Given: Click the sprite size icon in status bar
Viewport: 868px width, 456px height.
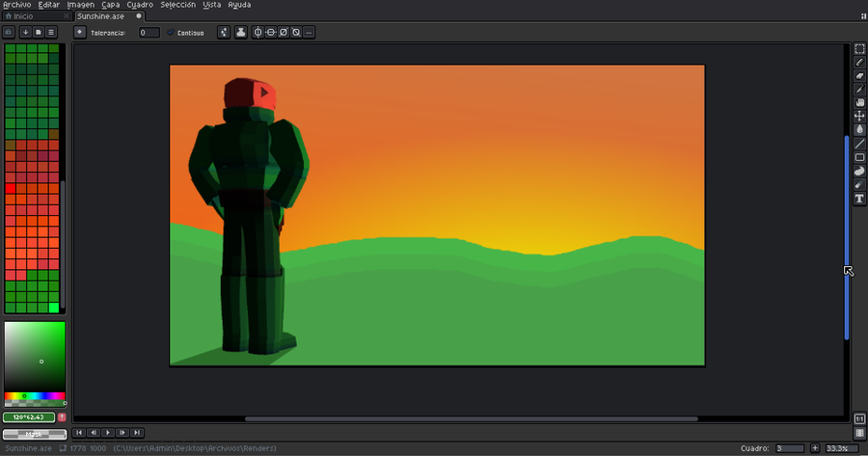Looking at the screenshot, I should click(x=63, y=448).
